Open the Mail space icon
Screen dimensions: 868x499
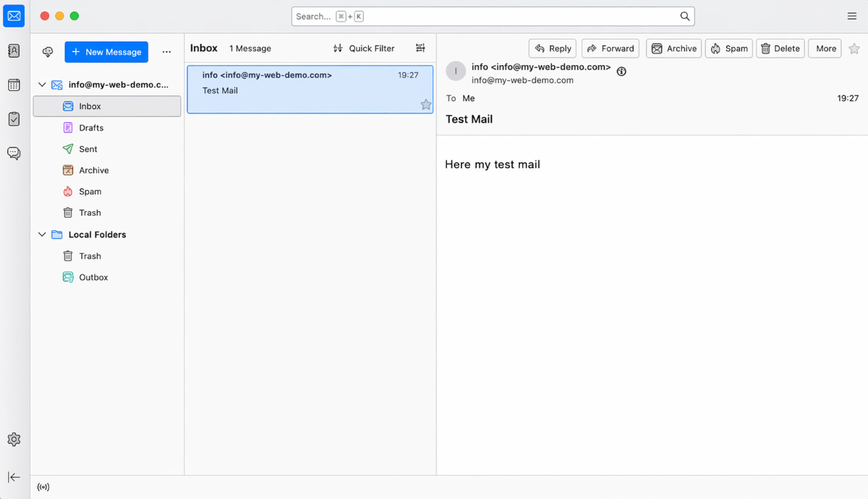coord(14,16)
